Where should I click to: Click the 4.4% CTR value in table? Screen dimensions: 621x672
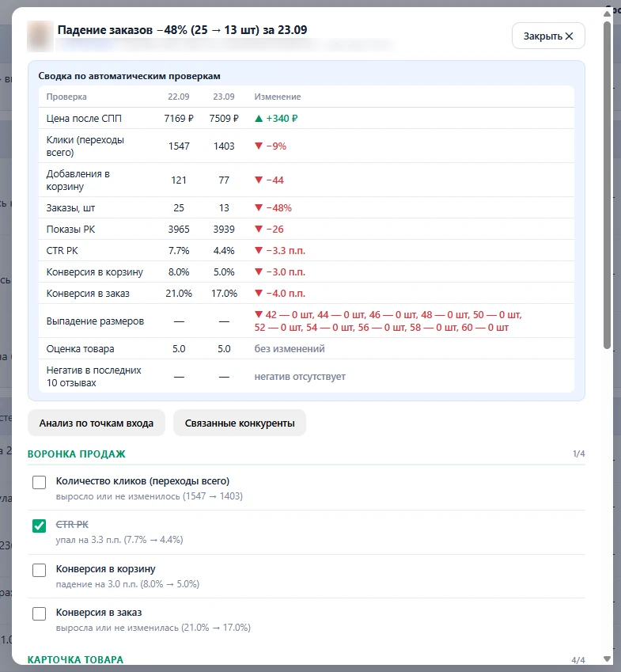[x=224, y=250]
